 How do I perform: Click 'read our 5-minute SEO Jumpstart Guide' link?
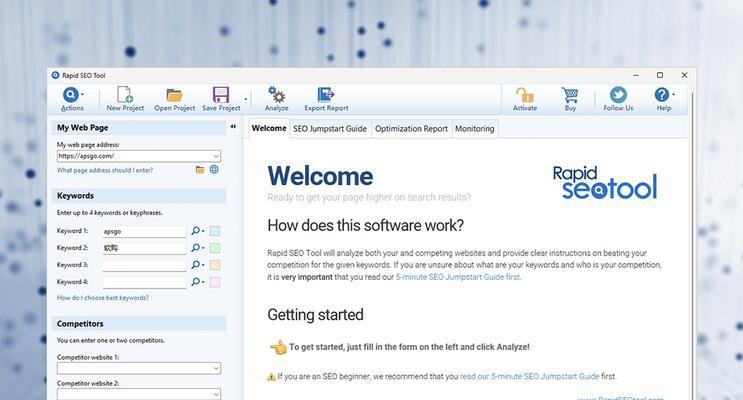pyautogui.click(x=529, y=376)
